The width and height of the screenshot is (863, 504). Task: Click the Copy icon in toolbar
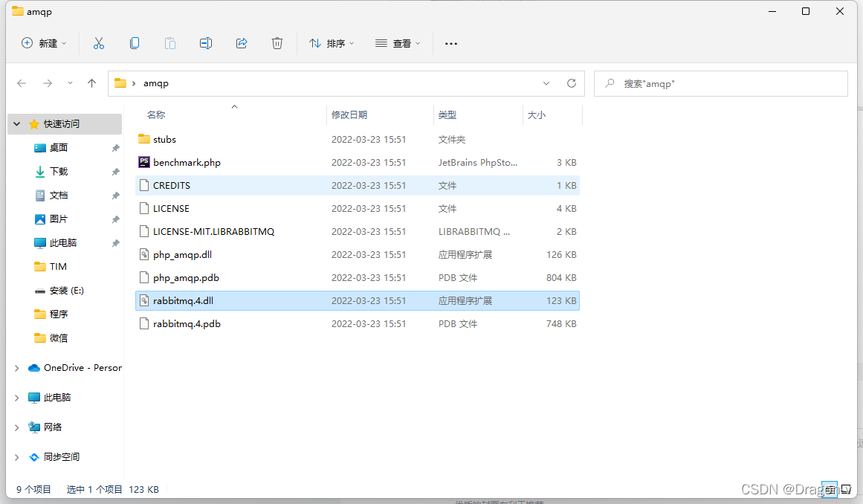135,43
